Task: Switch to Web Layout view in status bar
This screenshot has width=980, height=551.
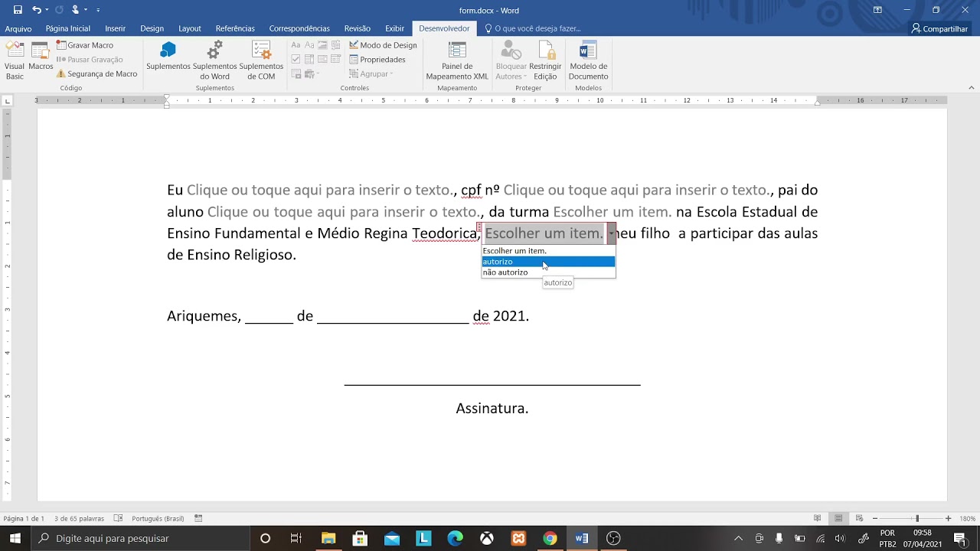Action: pyautogui.click(x=859, y=518)
